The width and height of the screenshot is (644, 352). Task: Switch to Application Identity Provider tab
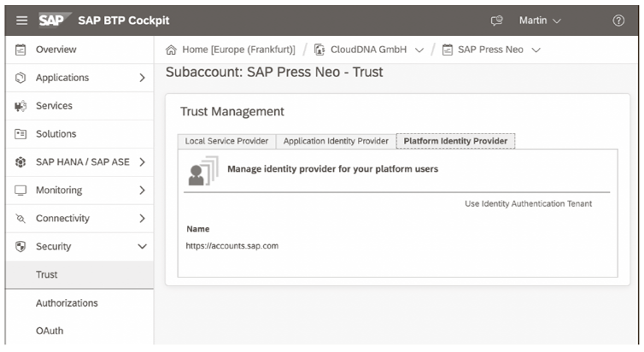(x=336, y=141)
